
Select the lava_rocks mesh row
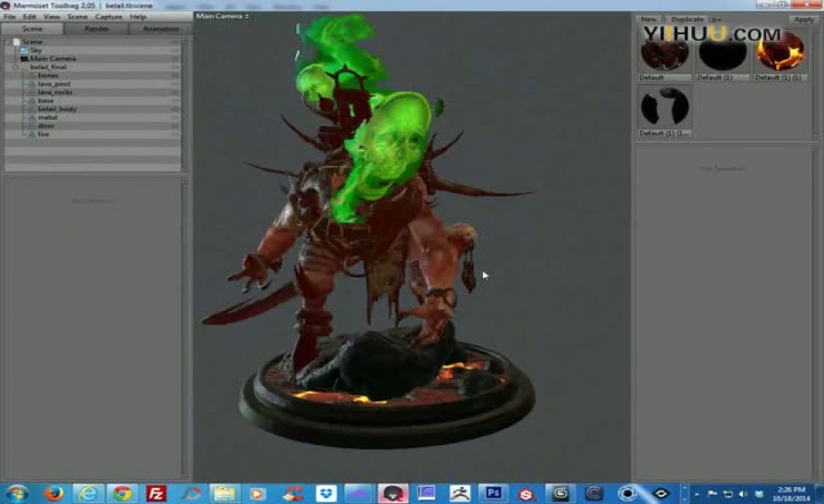[92, 91]
